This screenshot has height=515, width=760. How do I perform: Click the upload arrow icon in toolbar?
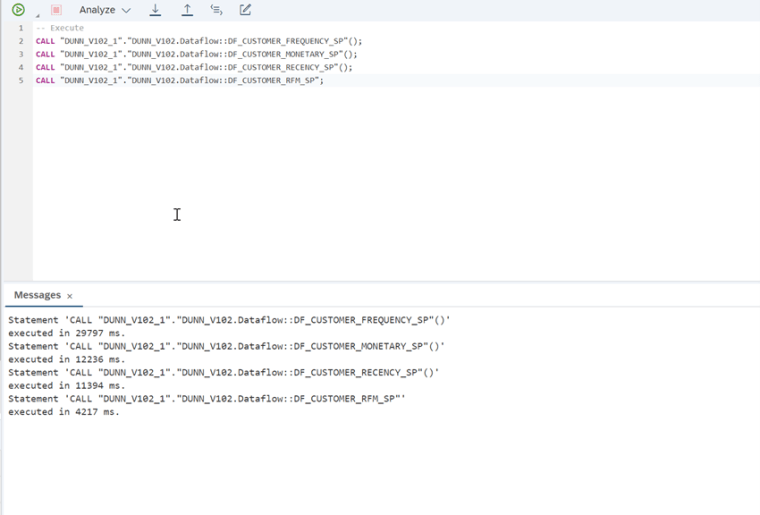pos(187,10)
